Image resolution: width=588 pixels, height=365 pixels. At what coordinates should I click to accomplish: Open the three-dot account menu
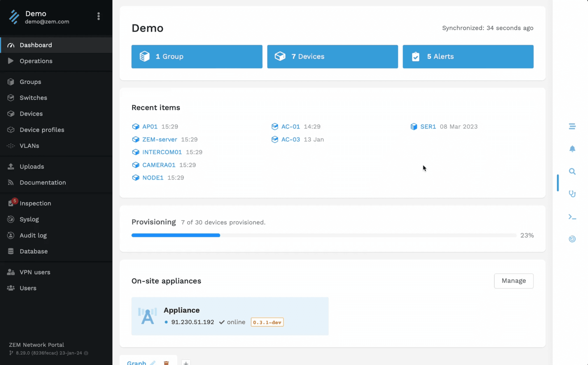[98, 16]
